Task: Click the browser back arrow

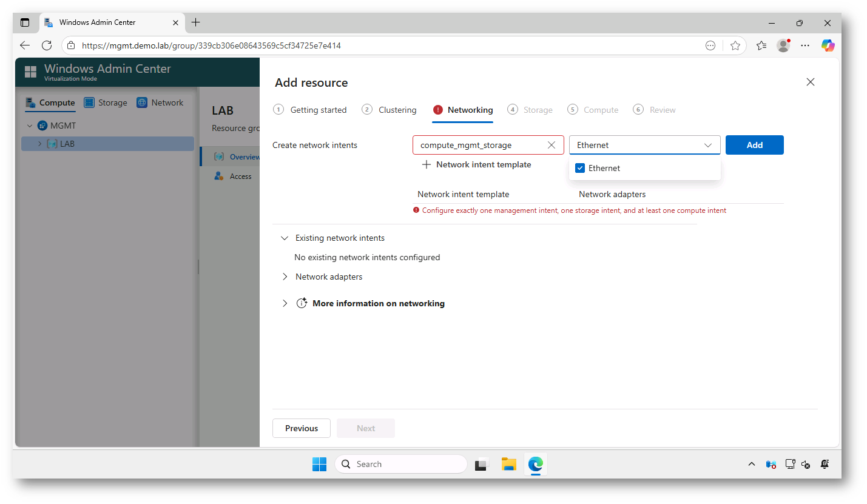Action: point(24,45)
